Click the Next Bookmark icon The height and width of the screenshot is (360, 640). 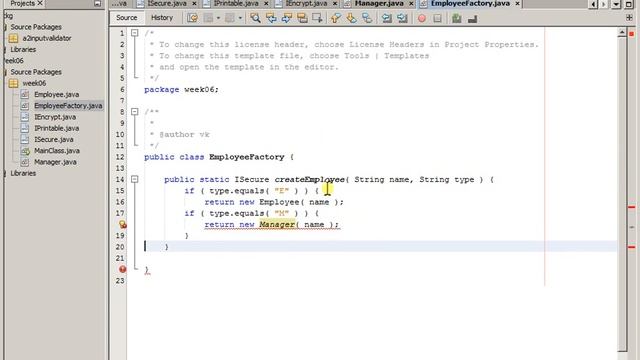(351, 18)
